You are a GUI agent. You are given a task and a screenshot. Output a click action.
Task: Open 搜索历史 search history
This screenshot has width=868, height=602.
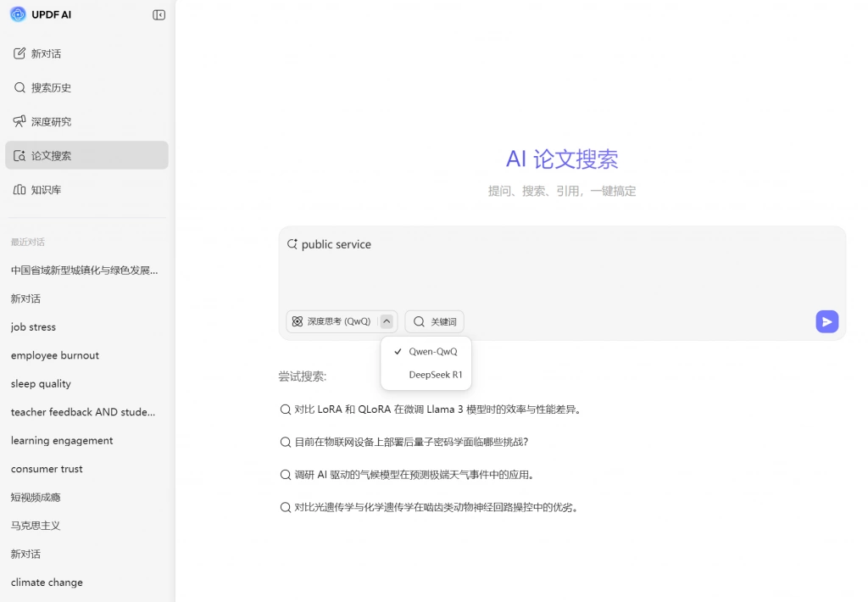(87, 87)
